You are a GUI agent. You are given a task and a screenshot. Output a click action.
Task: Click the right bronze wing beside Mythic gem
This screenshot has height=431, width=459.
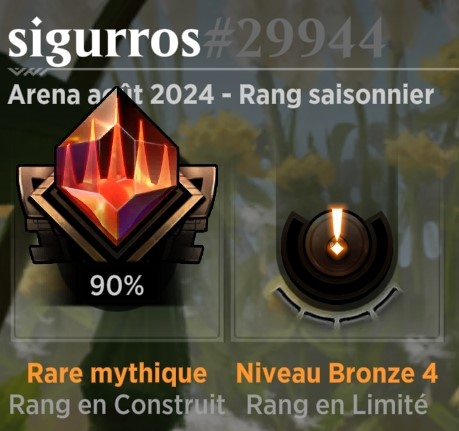coord(197,213)
